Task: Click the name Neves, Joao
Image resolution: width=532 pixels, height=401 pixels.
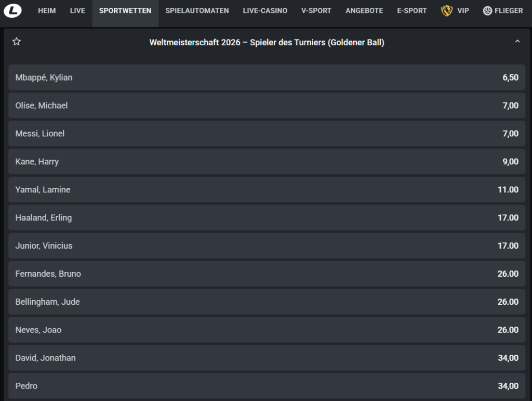Action: 38,330
